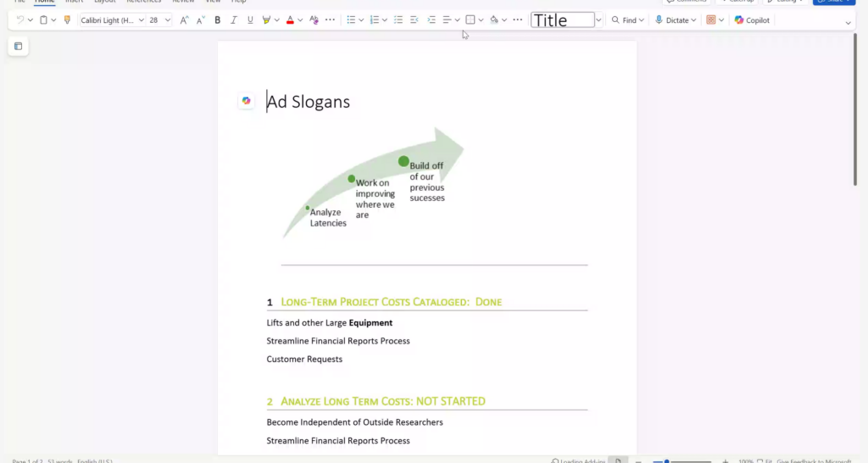Viewport: 868px width, 463px height.
Task: Click the vertical document scrollbar
Action: click(x=855, y=109)
